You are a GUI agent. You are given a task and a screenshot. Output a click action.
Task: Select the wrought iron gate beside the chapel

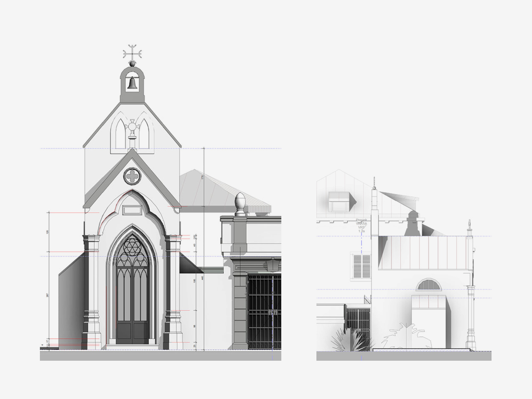[264, 312]
